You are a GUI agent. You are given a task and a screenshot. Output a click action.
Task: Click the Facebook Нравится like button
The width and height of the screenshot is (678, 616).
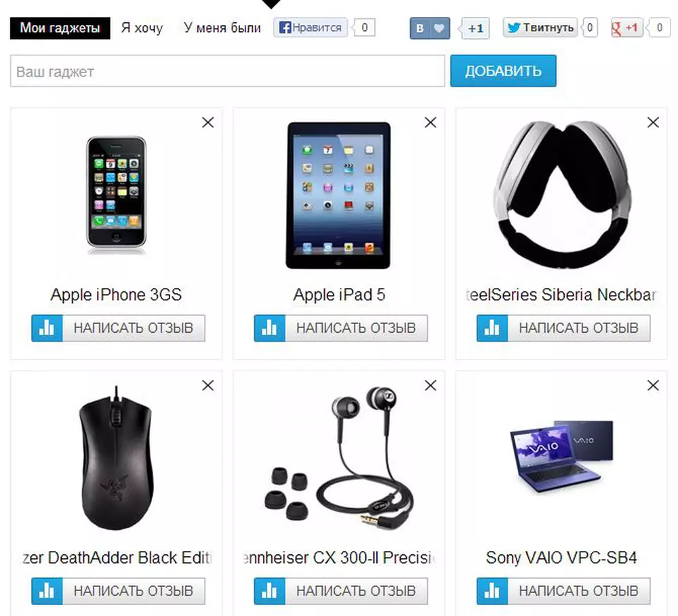(x=311, y=28)
